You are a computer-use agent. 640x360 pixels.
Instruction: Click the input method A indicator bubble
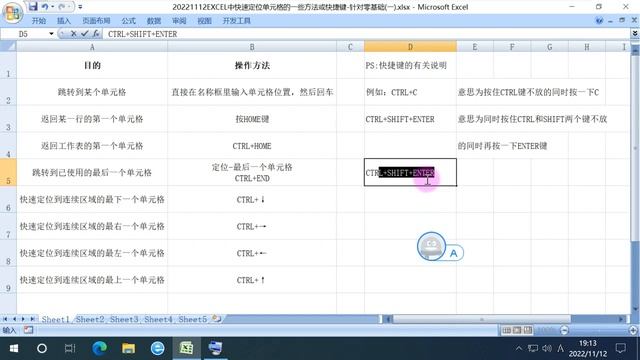tap(453, 253)
